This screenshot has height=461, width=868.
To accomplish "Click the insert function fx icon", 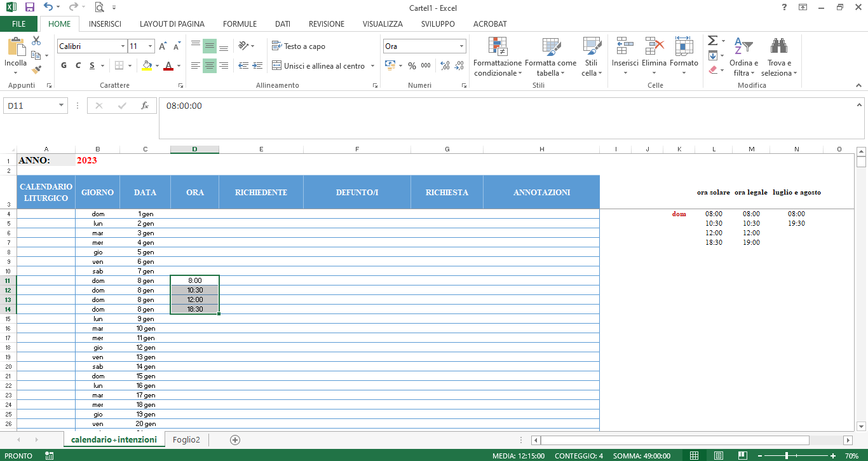I will 145,106.
